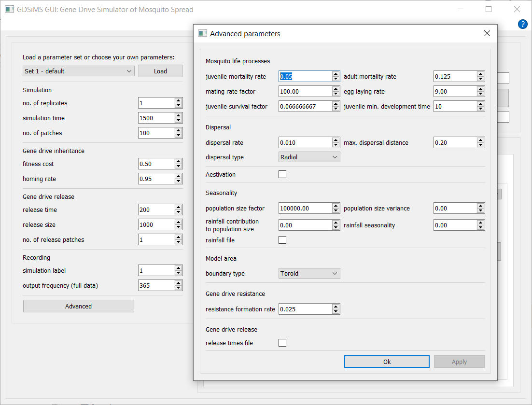Image resolution: width=532 pixels, height=405 pixels.
Task: Decrease mating rate factor with down arrow
Action: (336, 94)
